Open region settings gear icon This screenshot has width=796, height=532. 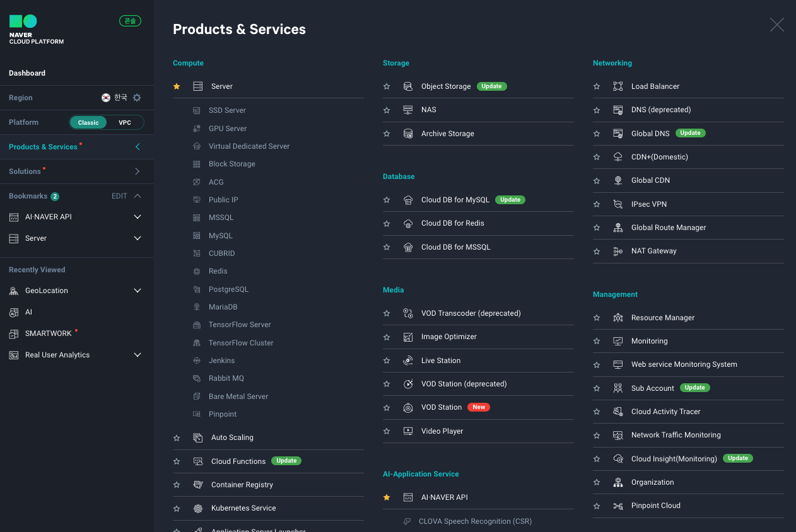pyautogui.click(x=137, y=98)
